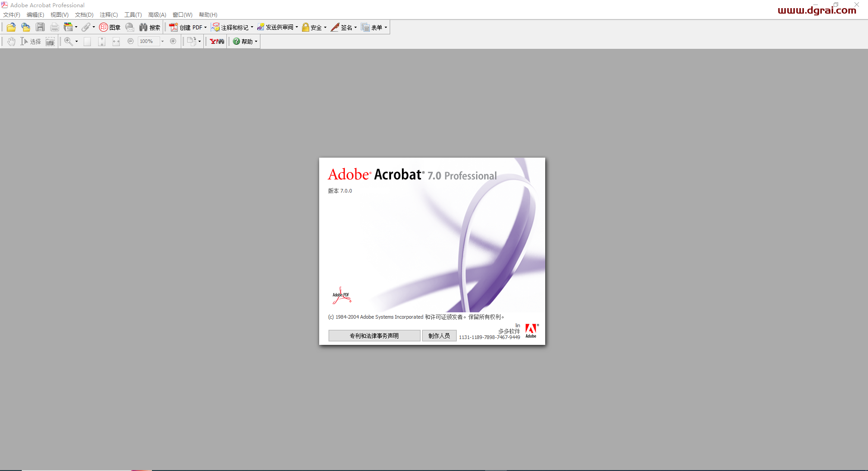Viewport: 868px width, 471px height.
Task: Open the 文档(D) menu
Action: pos(84,15)
